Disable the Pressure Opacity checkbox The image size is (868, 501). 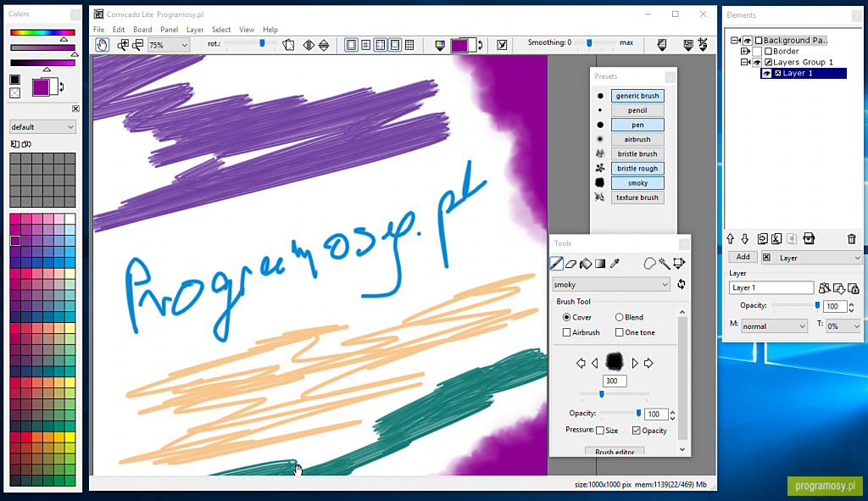click(x=637, y=430)
